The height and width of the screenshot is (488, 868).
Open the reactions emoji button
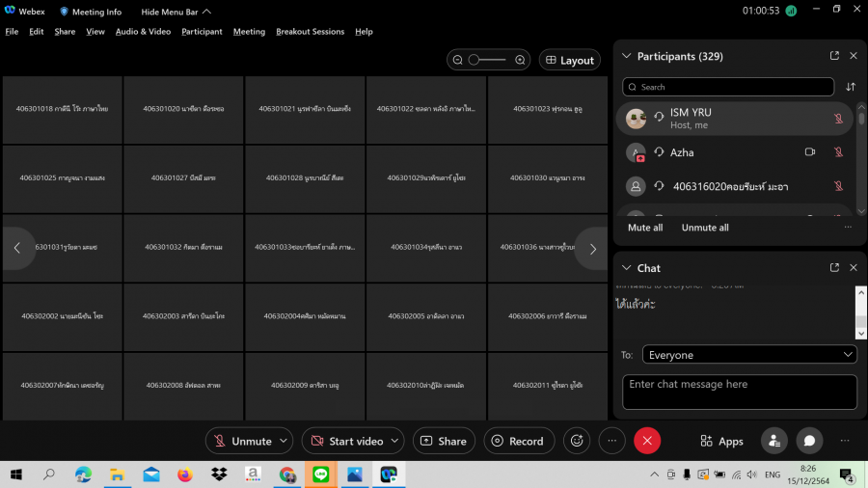(x=578, y=441)
